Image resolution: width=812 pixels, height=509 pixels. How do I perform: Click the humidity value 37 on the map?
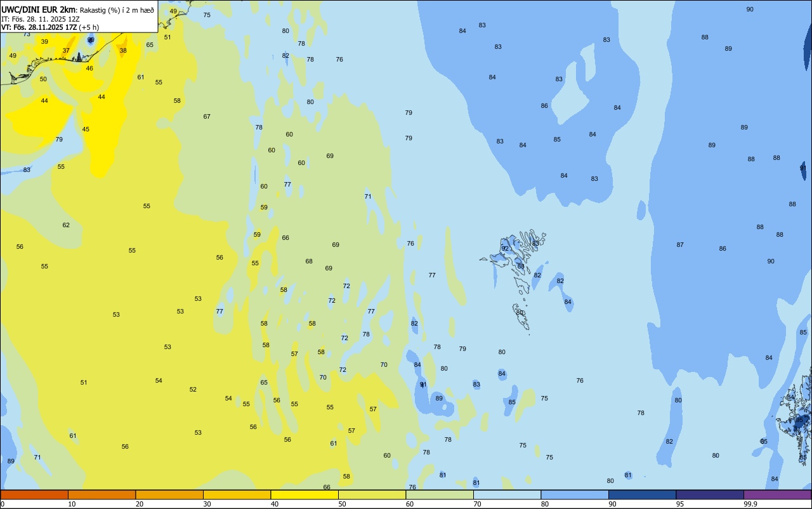pos(66,51)
